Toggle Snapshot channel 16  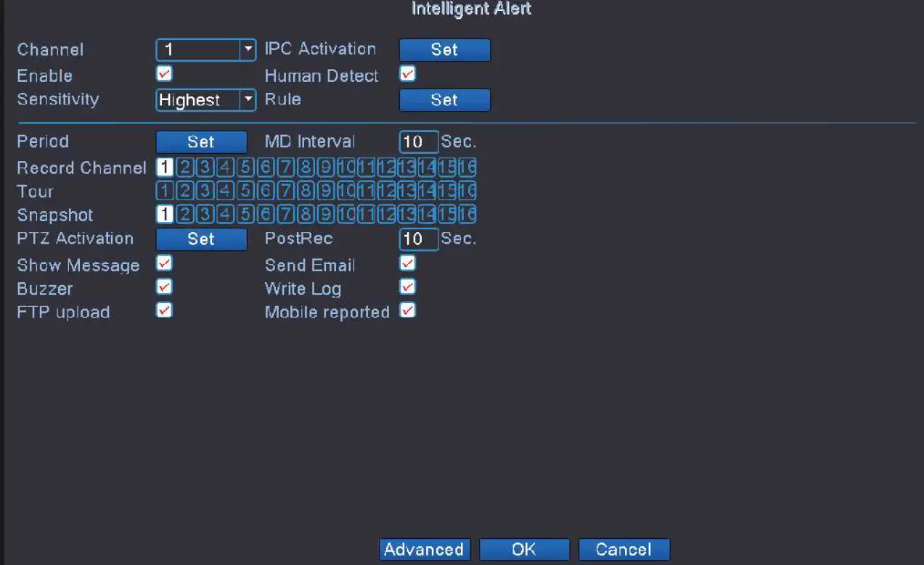click(x=467, y=215)
